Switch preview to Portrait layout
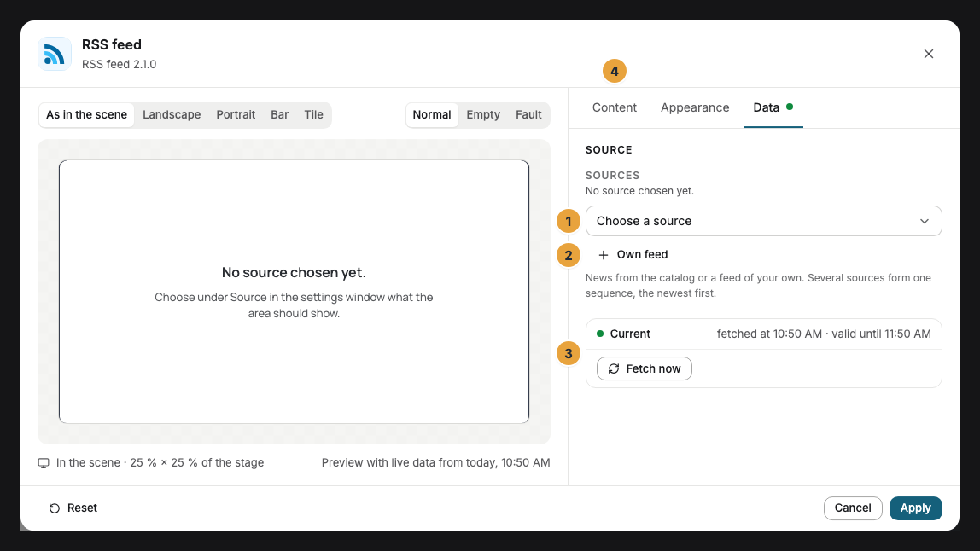The height and width of the screenshot is (551, 980). pos(236,115)
